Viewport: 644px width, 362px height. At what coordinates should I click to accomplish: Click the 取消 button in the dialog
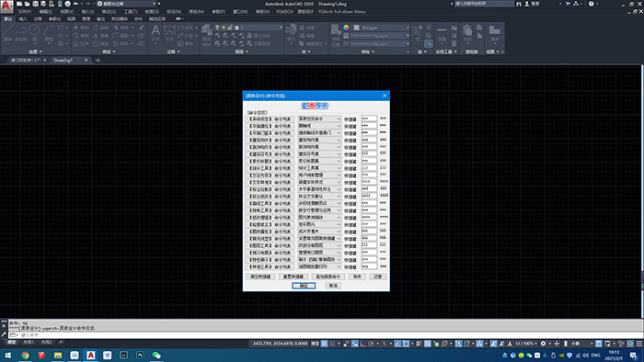pyautogui.click(x=333, y=286)
